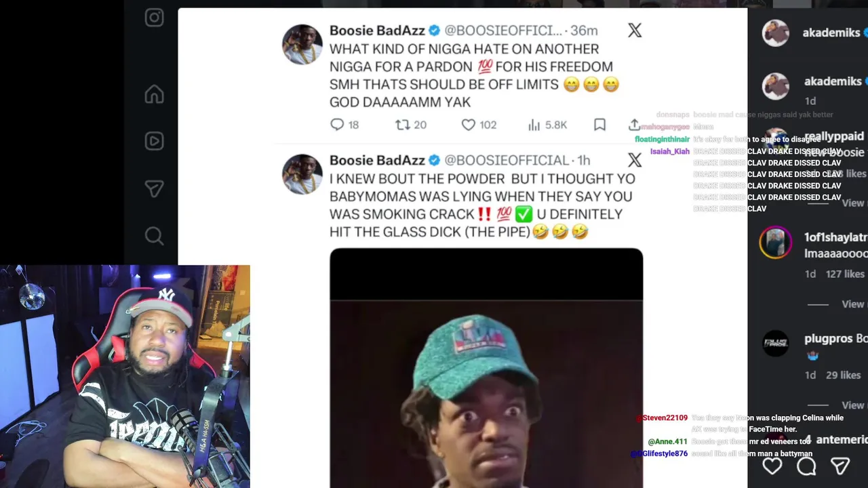Open Kodak Black image in second tweet

pyautogui.click(x=486, y=368)
